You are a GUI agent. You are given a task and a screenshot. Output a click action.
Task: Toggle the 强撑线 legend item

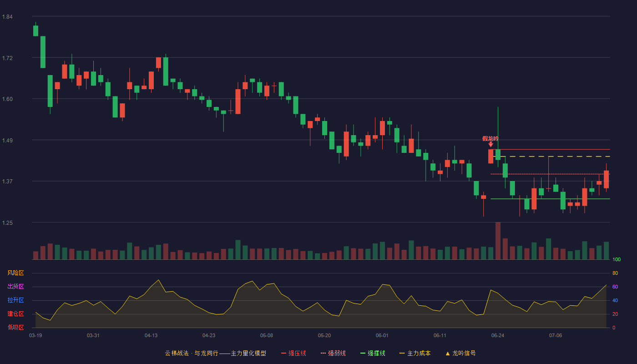pos(373,353)
